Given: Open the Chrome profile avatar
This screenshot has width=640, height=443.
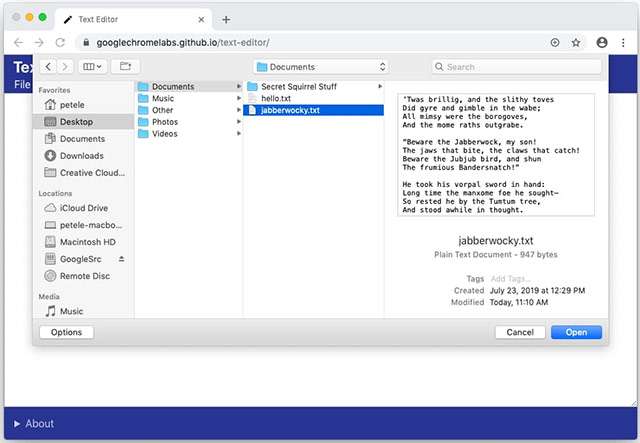Looking at the screenshot, I should click(x=602, y=42).
